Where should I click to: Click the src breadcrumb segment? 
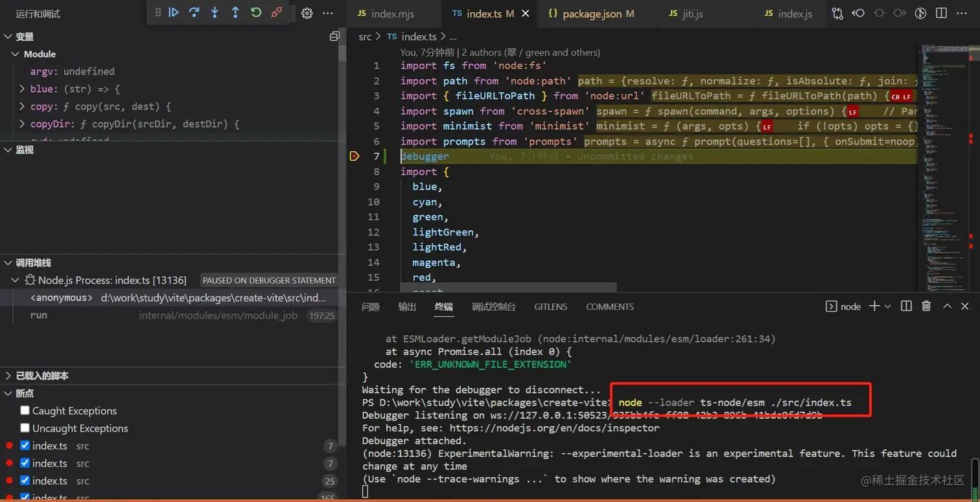[x=366, y=37]
